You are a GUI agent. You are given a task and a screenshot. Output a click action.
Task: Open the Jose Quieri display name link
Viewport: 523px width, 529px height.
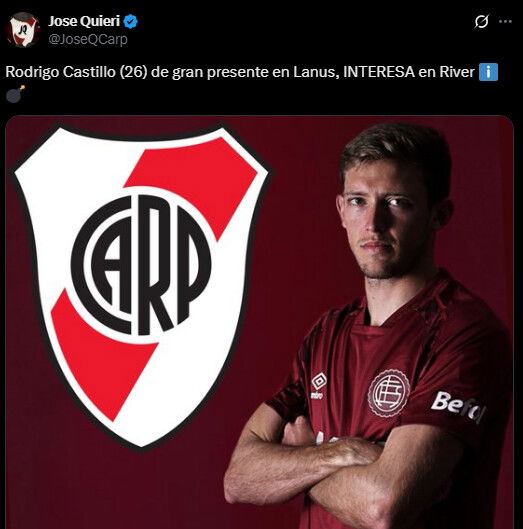tap(84, 21)
